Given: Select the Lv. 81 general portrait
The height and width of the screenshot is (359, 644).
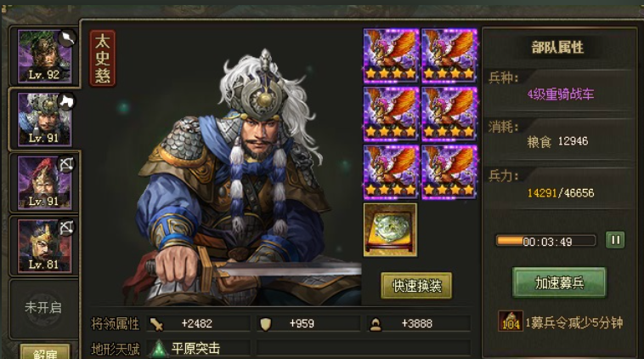Looking at the screenshot, I should [x=45, y=246].
